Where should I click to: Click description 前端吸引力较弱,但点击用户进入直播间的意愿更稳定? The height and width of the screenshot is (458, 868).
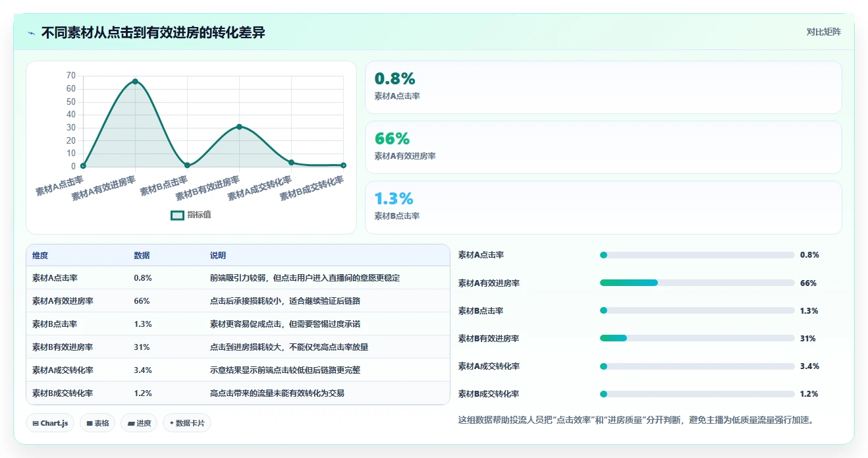(305, 278)
